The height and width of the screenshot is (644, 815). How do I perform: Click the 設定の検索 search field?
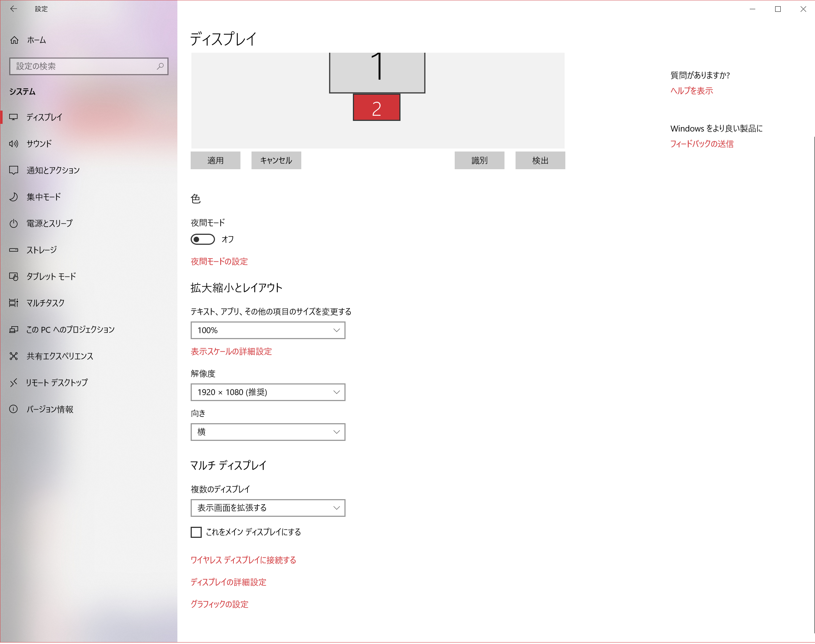coord(83,66)
